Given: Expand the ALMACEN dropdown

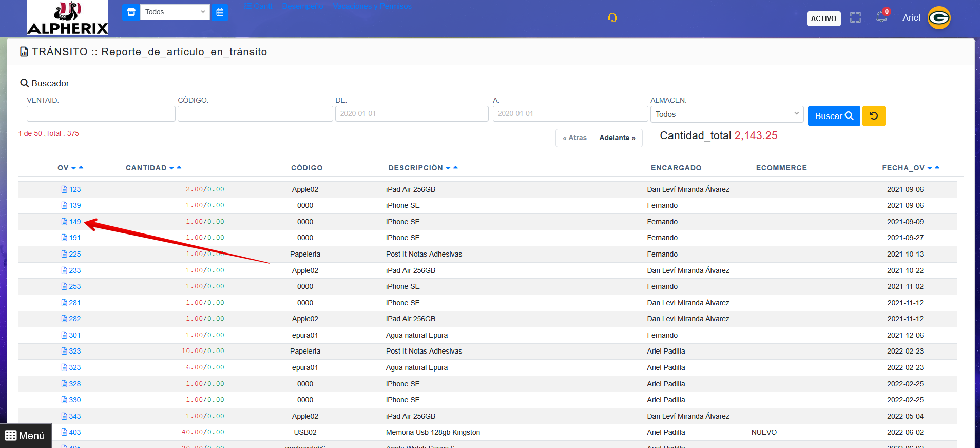Looking at the screenshot, I should pos(726,114).
